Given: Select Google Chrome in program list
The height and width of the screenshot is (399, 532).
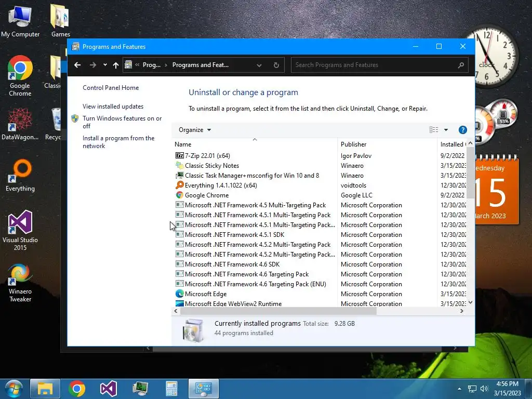Looking at the screenshot, I should click(207, 195).
